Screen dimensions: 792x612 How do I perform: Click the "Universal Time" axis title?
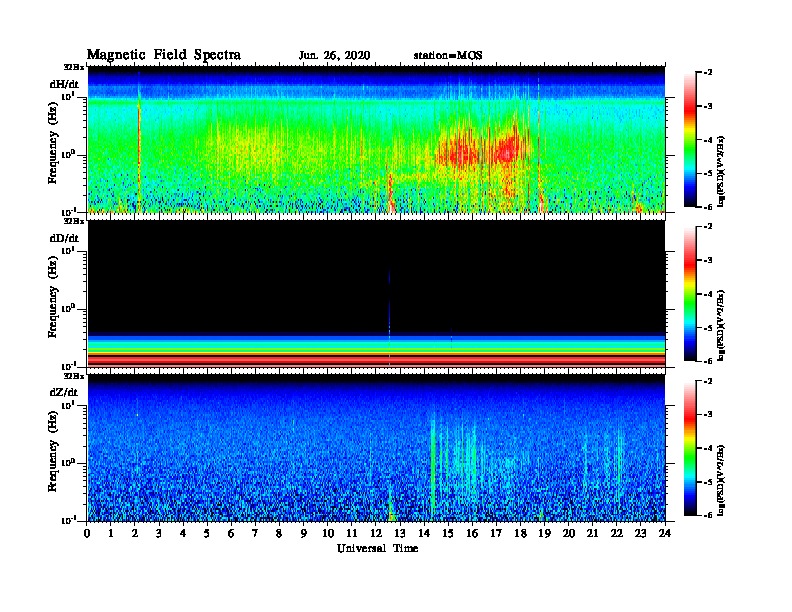pyautogui.click(x=377, y=549)
